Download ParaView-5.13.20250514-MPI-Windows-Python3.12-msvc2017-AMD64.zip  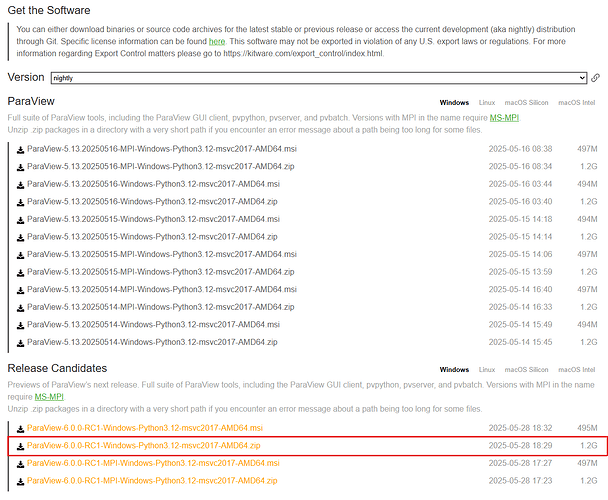161,307
